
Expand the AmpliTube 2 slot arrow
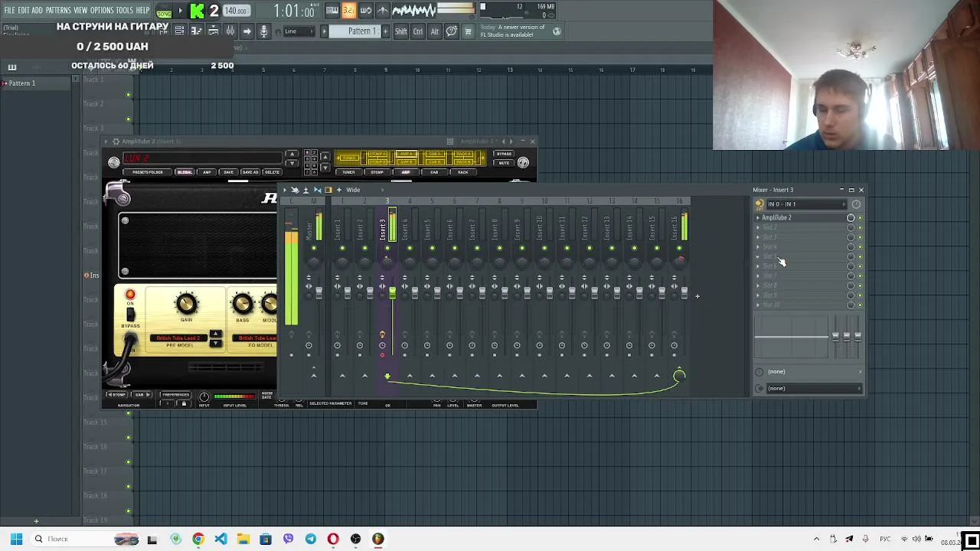pos(758,218)
